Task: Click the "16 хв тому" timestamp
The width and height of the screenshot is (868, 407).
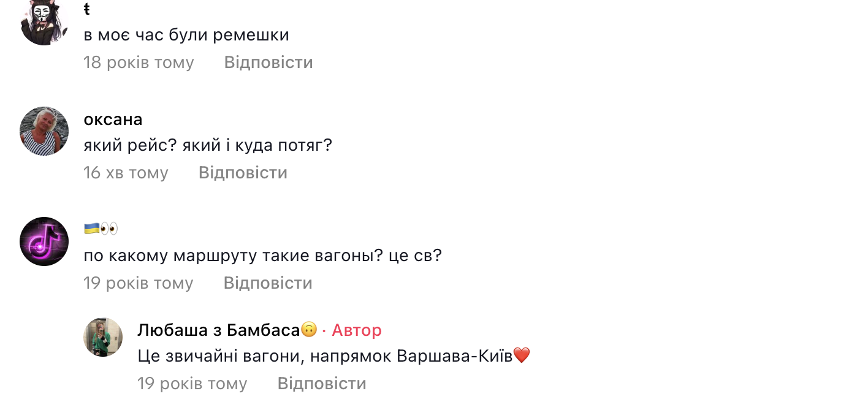Action: 126,173
